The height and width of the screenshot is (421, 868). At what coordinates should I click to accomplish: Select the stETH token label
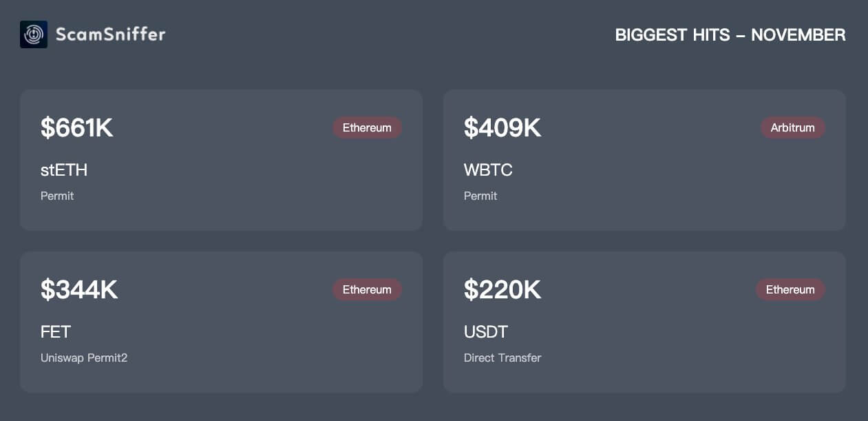(64, 170)
